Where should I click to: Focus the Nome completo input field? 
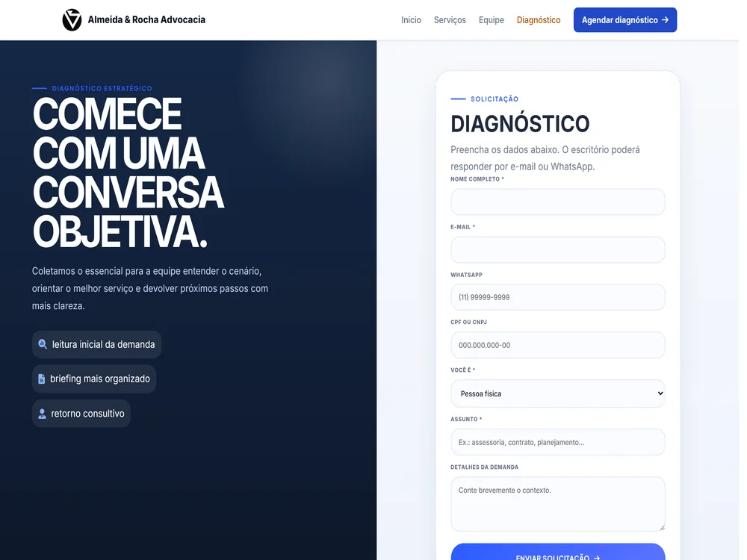tap(557, 202)
